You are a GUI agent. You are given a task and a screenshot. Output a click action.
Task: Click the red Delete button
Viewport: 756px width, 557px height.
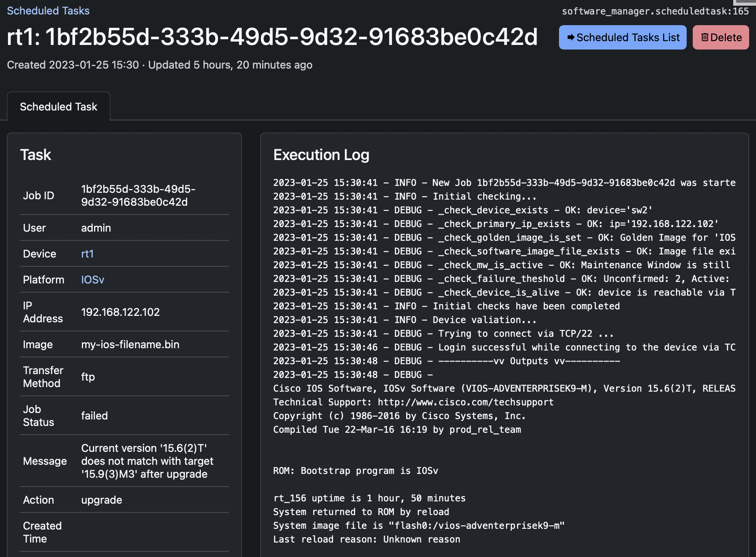click(721, 37)
